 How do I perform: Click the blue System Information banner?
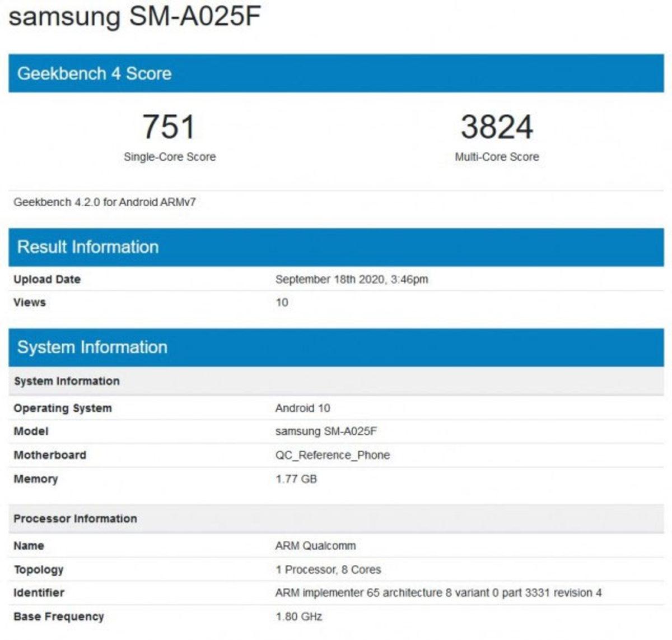coord(93,347)
